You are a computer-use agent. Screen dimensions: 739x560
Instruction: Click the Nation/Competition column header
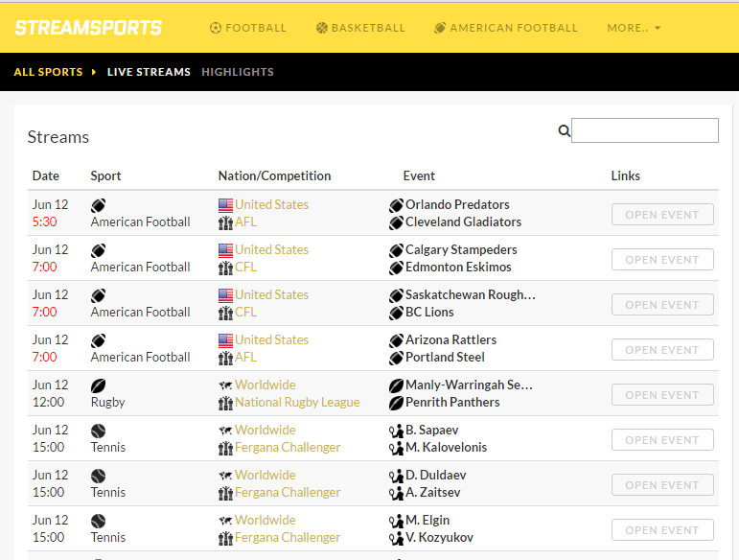(274, 175)
